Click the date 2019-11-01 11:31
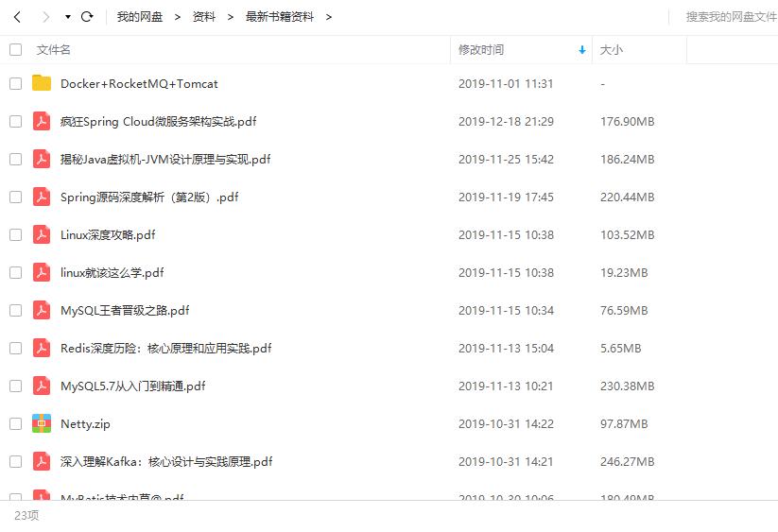 point(506,84)
